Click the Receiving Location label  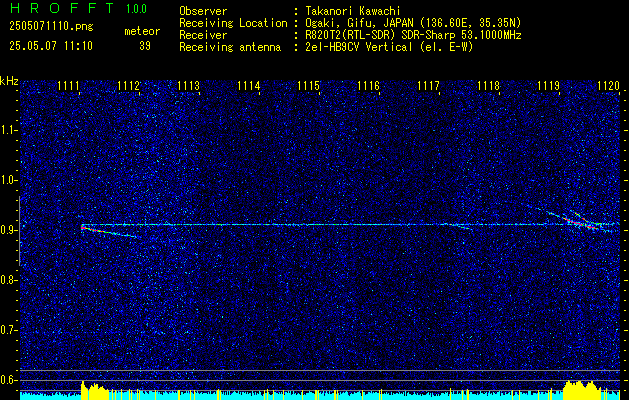tap(233, 23)
